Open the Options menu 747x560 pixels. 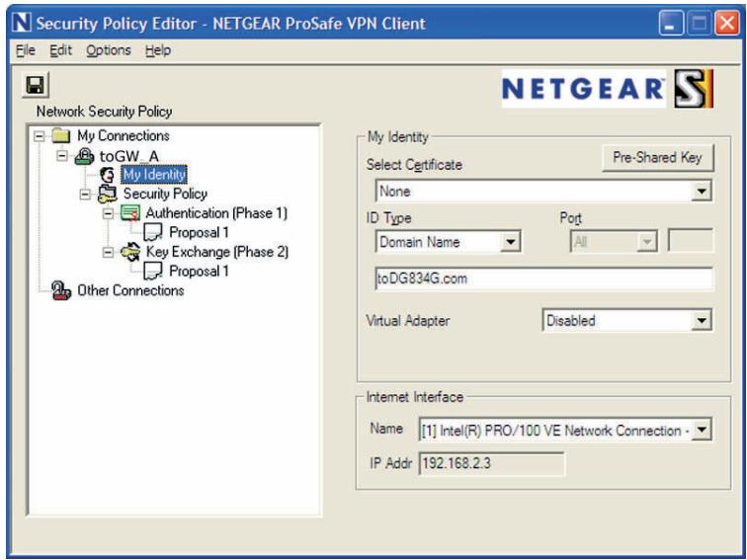point(109,50)
